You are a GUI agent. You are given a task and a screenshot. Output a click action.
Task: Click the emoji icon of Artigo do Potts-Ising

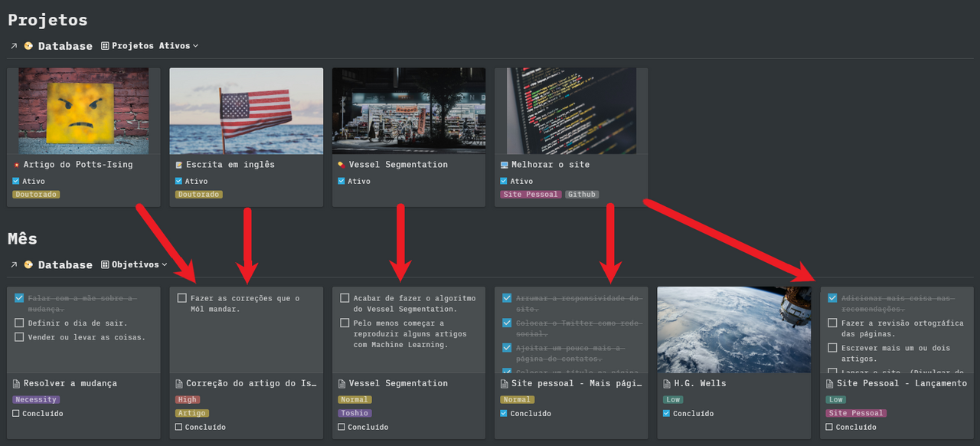tap(16, 165)
